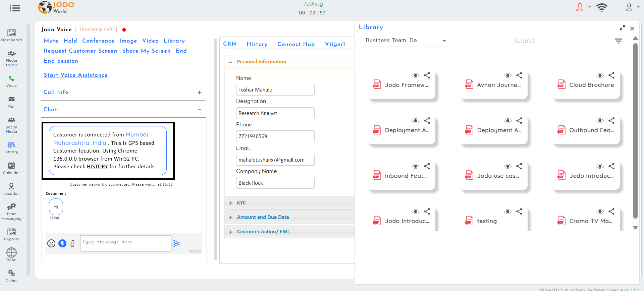Preview Jodo Introduction in third column with eye icon

click(600, 166)
